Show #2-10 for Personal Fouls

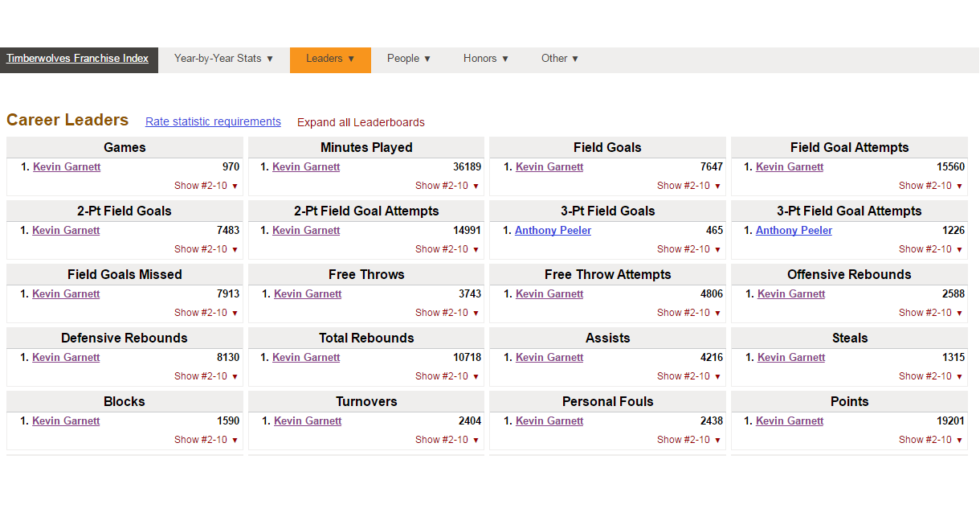tap(688, 440)
